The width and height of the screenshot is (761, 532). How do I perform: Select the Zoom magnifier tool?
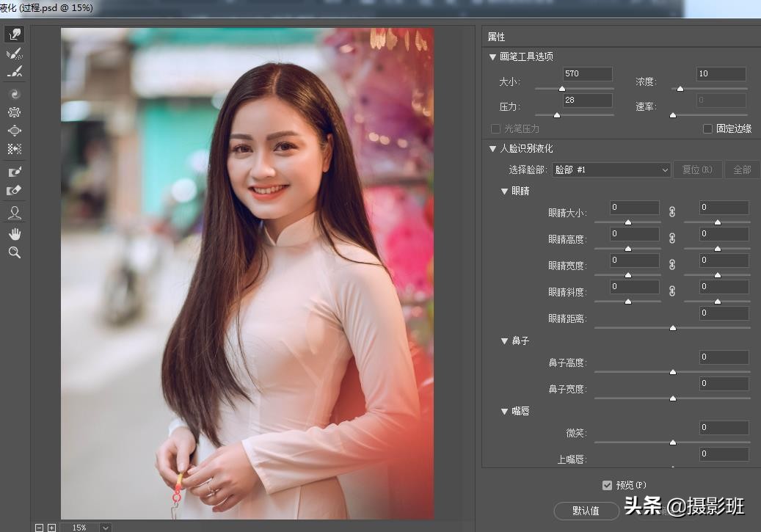[15, 252]
